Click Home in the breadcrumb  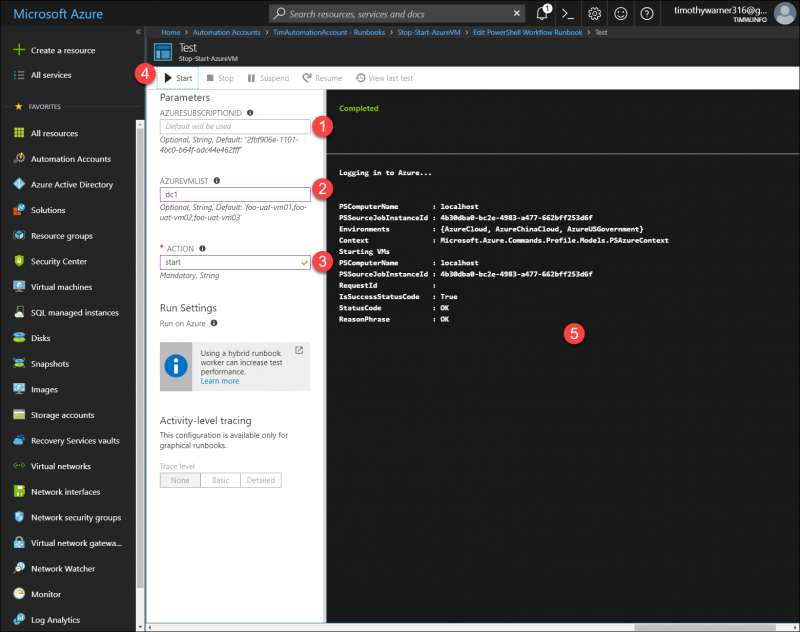pos(170,32)
